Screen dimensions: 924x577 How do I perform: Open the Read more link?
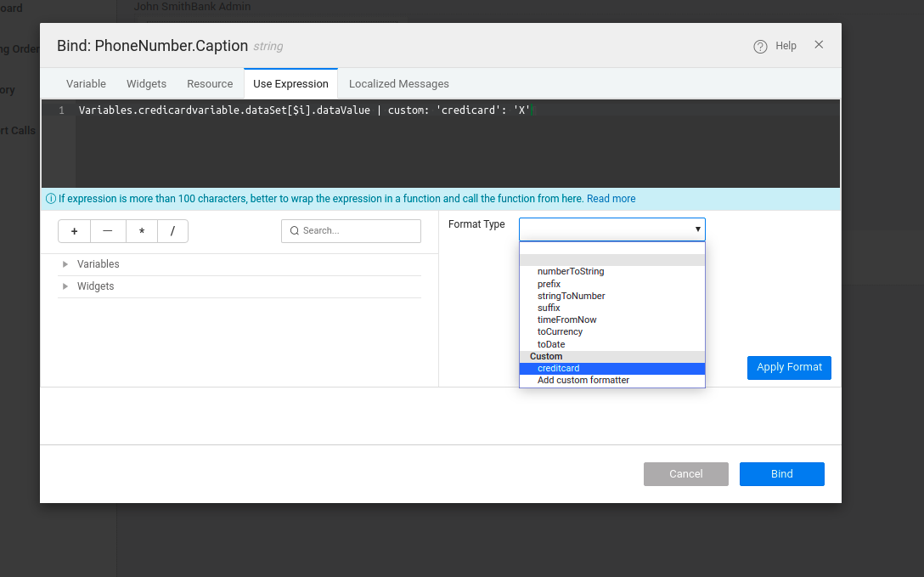611,199
